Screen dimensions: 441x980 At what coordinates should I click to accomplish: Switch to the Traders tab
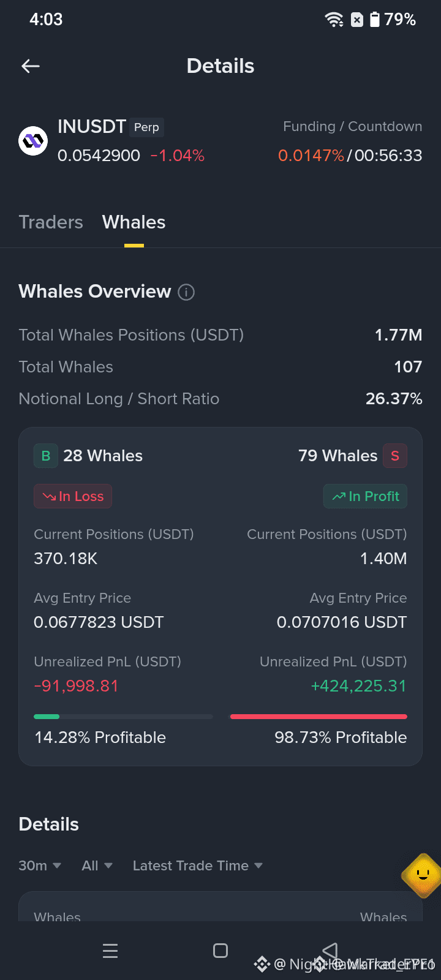click(x=51, y=222)
